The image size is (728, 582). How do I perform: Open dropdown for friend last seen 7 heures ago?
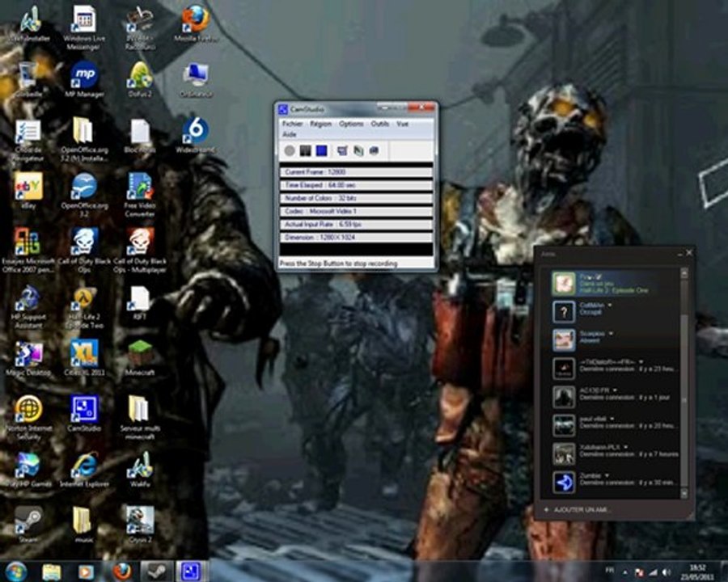tap(626, 447)
